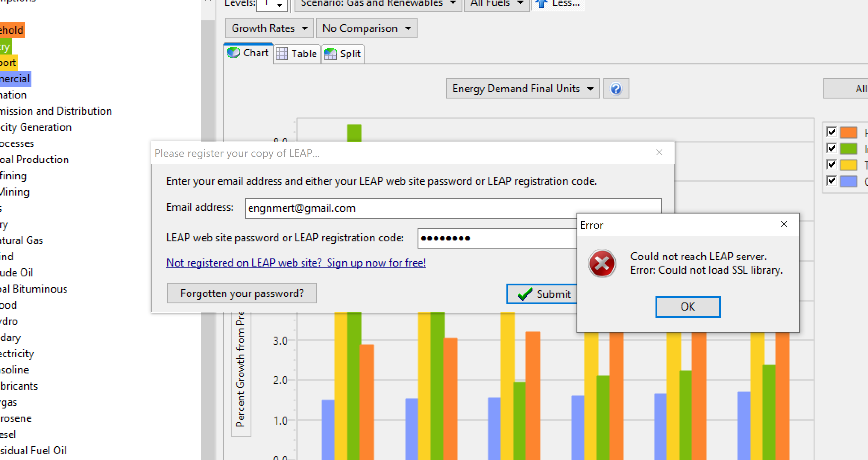Select Lubricants tree item
The image size is (868, 460).
click(19, 386)
